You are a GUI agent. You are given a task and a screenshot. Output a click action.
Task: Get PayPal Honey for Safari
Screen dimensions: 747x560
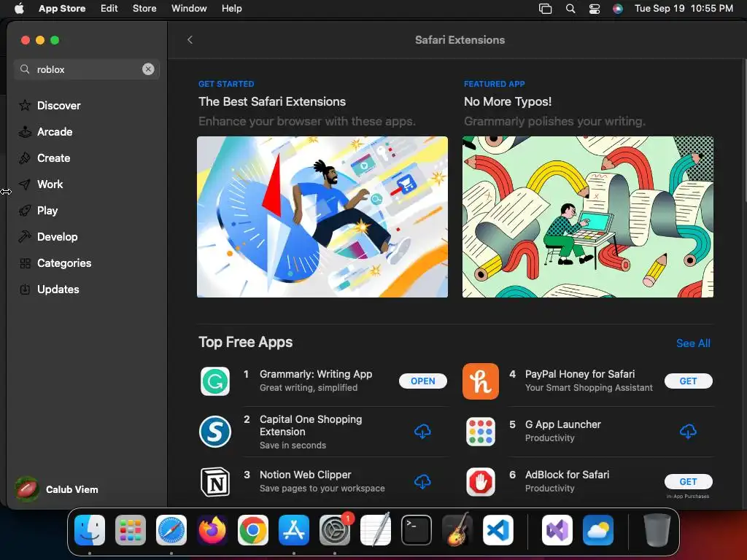(688, 381)
